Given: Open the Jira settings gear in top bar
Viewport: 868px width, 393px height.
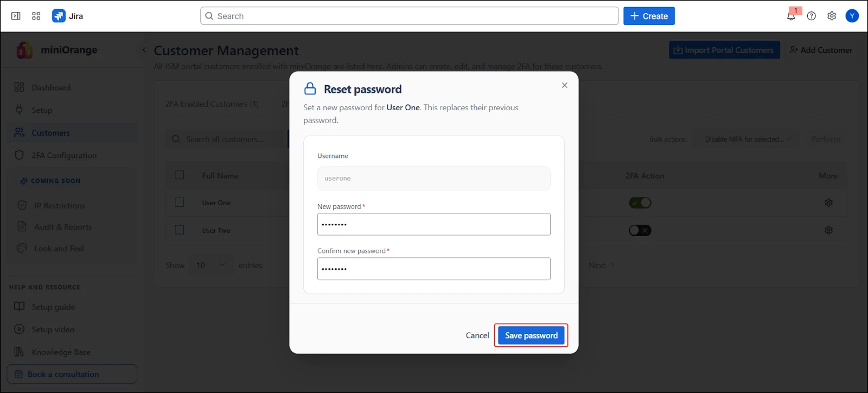Looking at the screenshot, I should coord(832,16).
